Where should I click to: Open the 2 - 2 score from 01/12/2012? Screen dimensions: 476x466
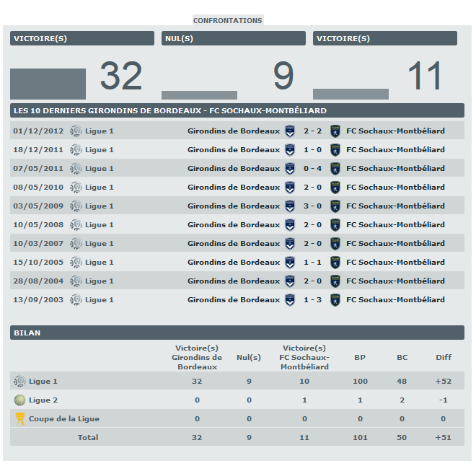pyautogui.click(x=313, y=131)
